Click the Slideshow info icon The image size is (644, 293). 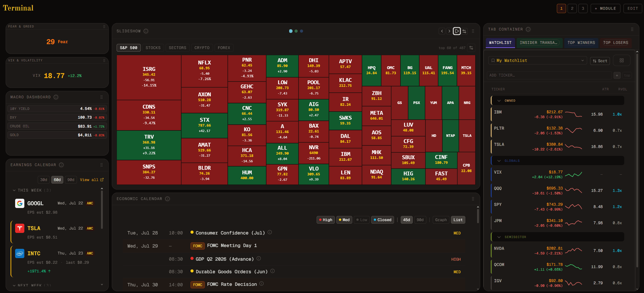146,31
